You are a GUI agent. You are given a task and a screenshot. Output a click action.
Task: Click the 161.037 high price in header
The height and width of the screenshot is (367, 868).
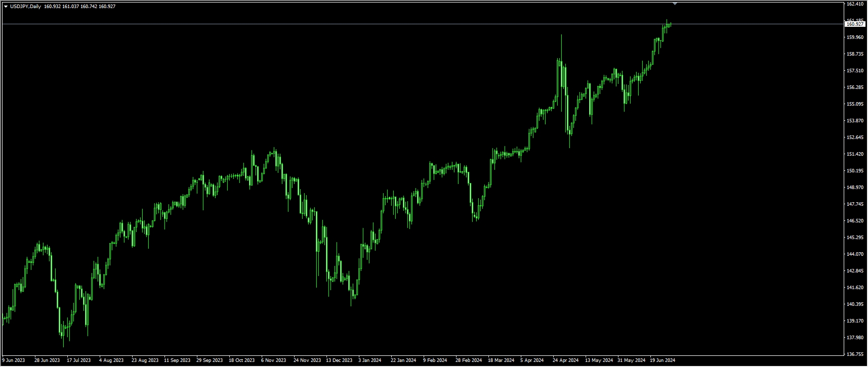(x=71, y=7)
